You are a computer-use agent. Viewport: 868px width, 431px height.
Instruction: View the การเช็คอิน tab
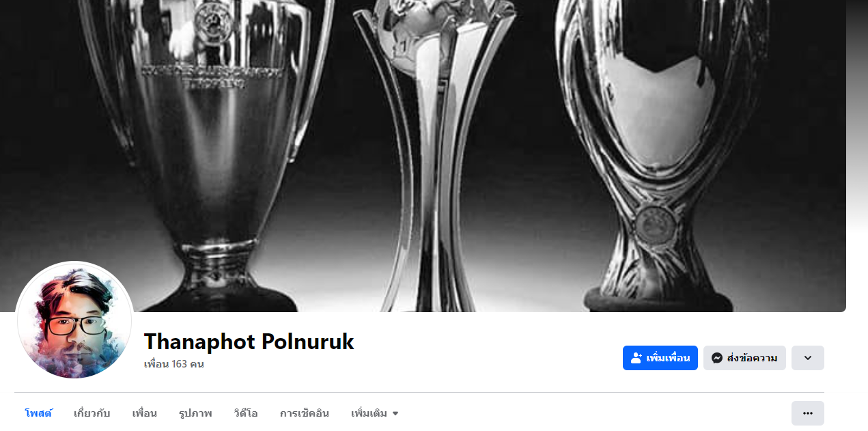(x=305, y=413)
